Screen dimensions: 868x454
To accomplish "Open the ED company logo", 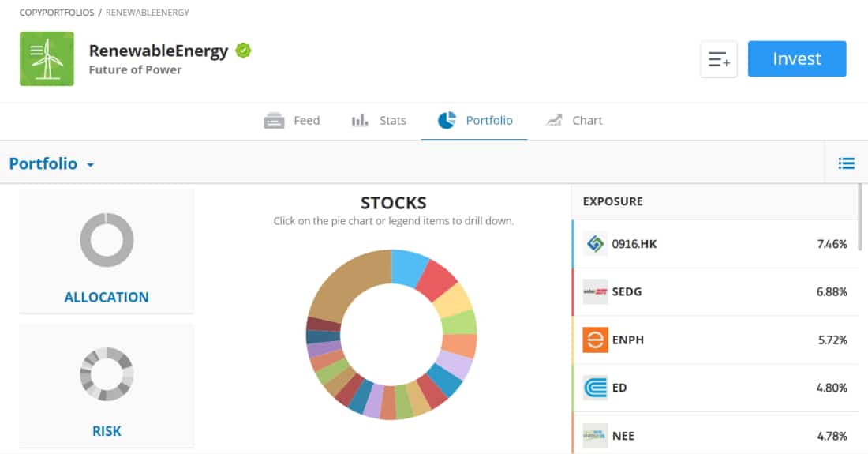I will click(595, 388).
